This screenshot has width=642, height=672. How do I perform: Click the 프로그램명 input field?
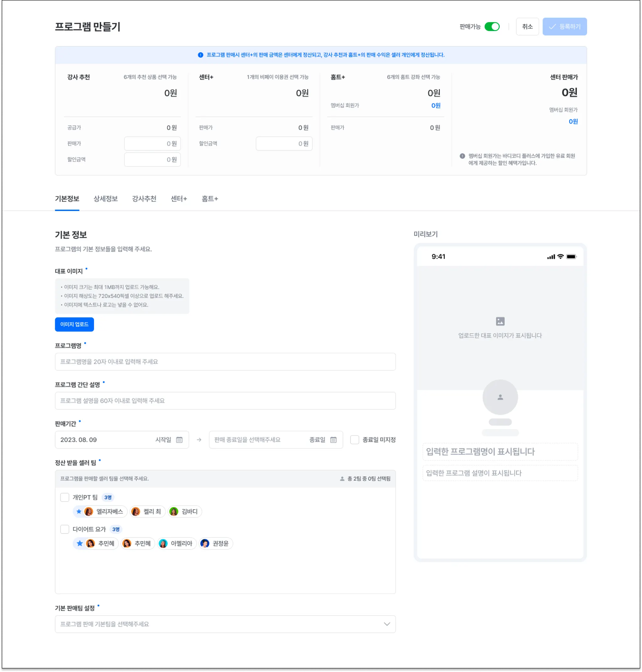pos(225,362)
